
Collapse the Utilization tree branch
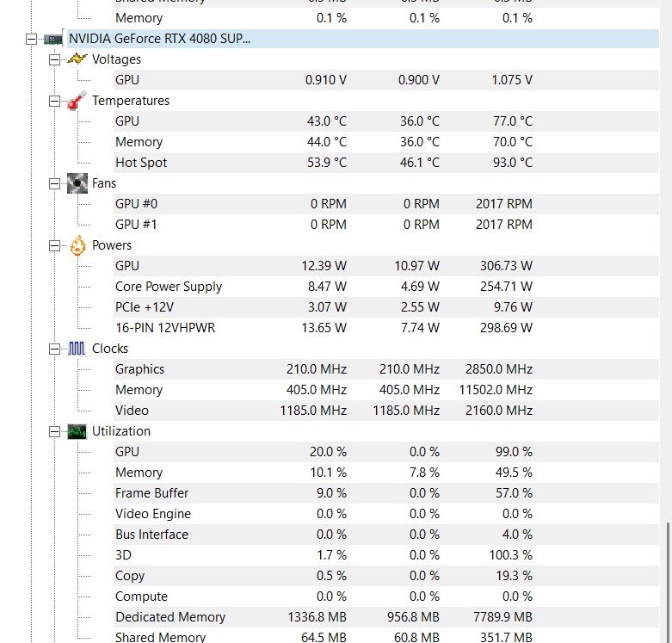point(55,431)
